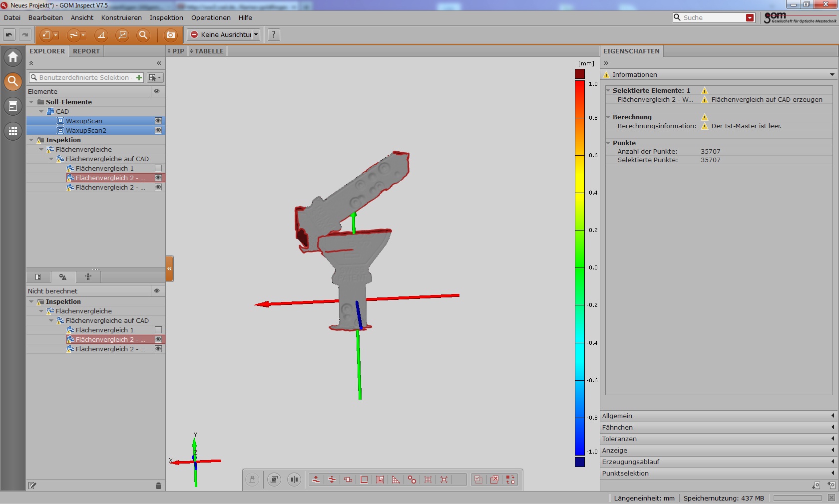839x504 pixels.
Task: Click the round clipping toggle icon in bottom toolbar
Action: [x=274, y=480]
